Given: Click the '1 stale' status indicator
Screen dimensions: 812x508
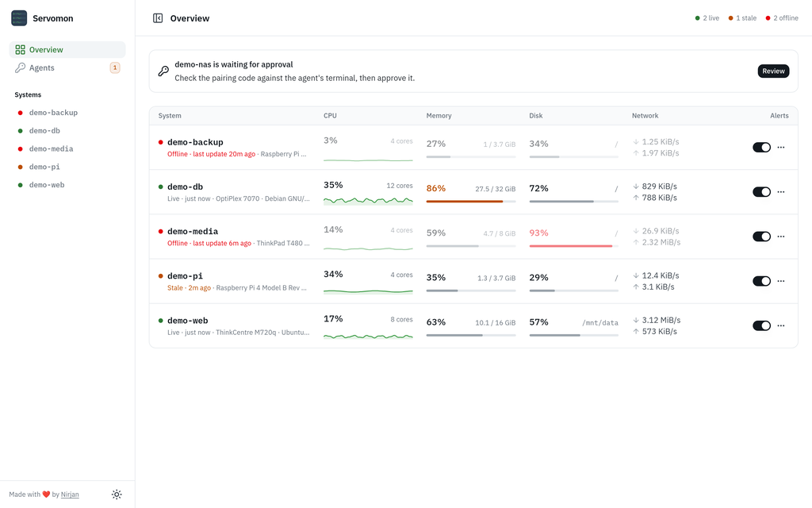Looking at the screenshot, I should coord(742,18).
